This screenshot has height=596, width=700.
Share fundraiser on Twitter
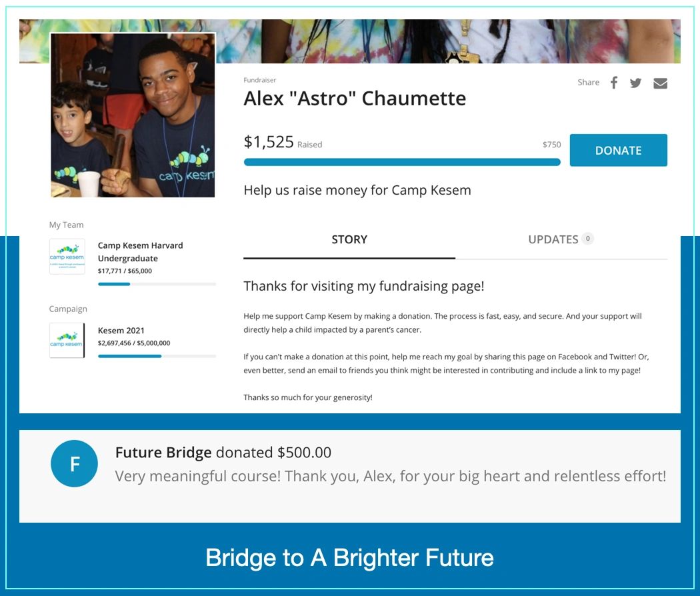[x=635, y=83]
